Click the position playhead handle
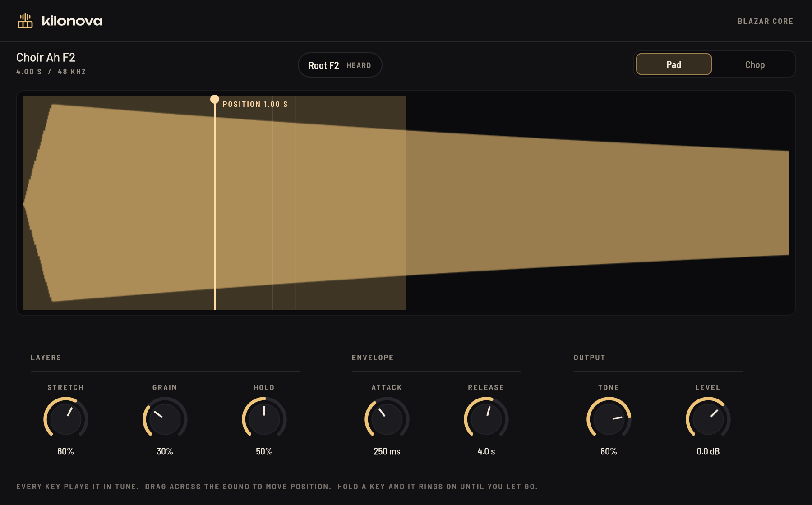The width and height of the screenshot is (812, 505). [215, 99]
